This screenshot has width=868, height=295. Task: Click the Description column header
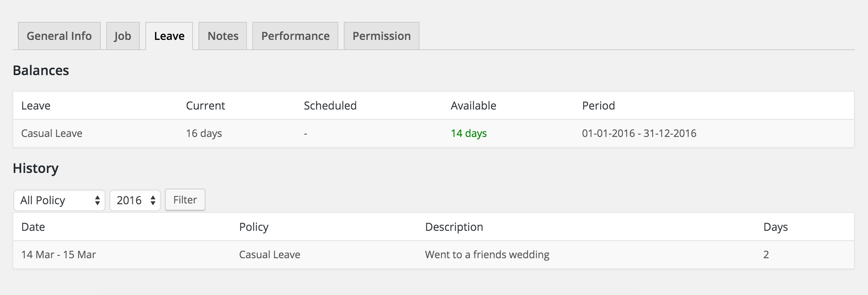click(454, 227)
